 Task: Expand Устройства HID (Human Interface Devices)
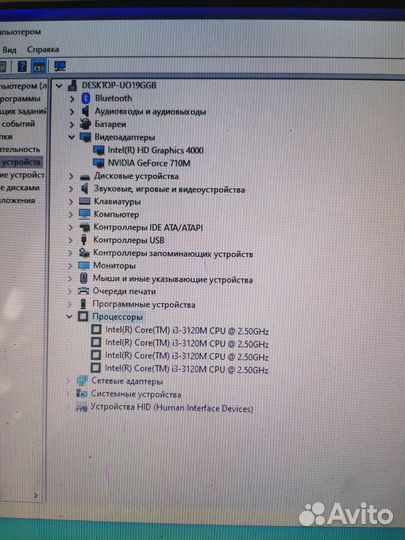68,407
